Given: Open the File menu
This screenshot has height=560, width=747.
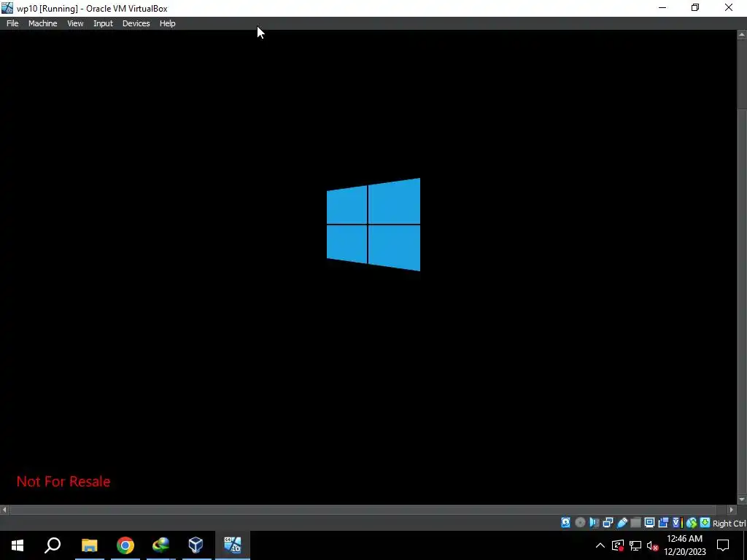Looking at the screenshot, I should tap(12, 23).
